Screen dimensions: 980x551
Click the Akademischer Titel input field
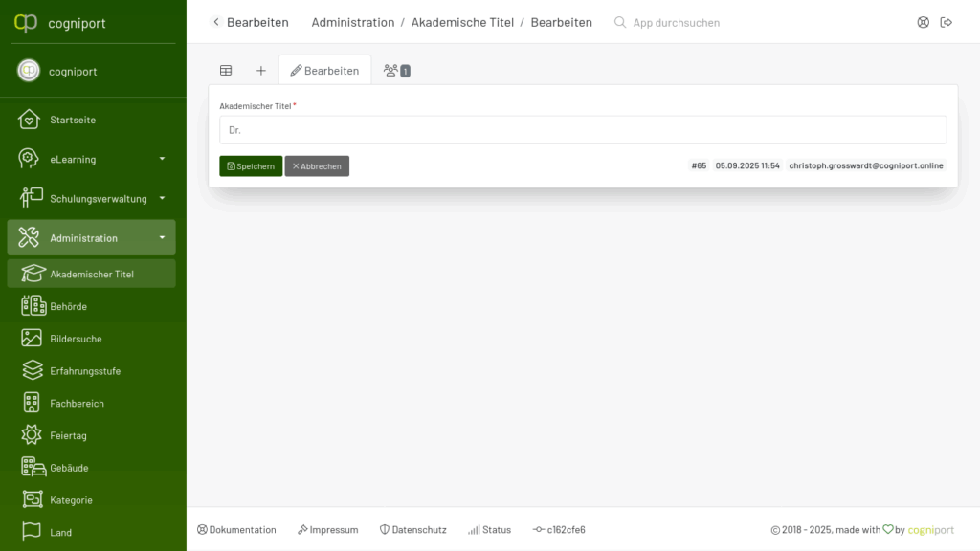[583, 130]
